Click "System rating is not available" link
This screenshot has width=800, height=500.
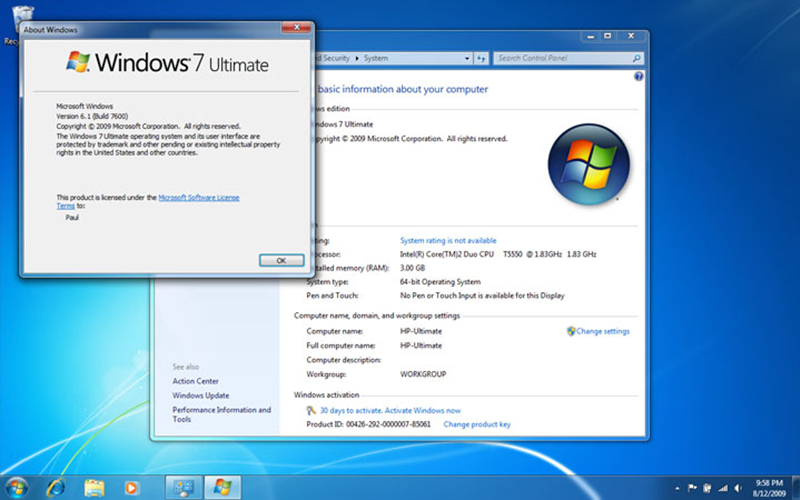pyautogui.click(x=448, y=241)
